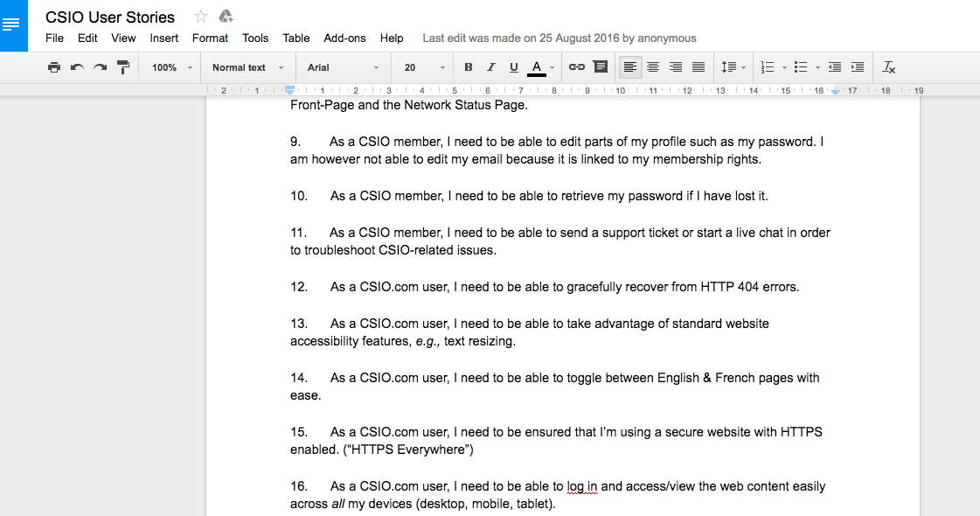The height and width of the screenshot is (516, 980).
Task: Open the View menu
Action: 123,38
